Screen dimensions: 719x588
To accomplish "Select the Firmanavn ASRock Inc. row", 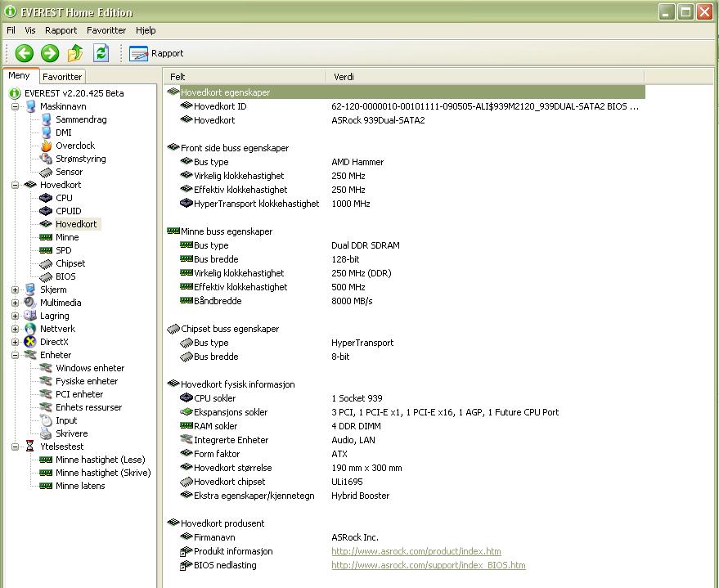I will [405, 537].
